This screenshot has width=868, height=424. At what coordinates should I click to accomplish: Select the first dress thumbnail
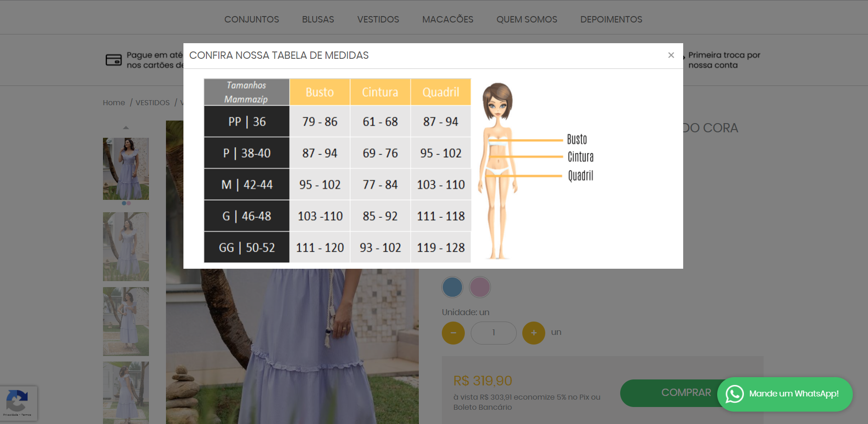point(126,169)
